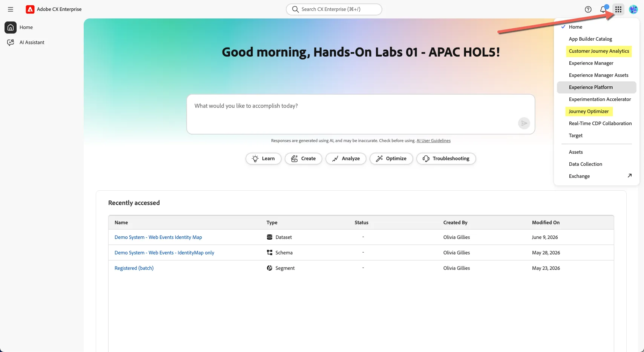Click the Create prompt button
This screenshot has height=352, width=644.
[x=304, y=159]
